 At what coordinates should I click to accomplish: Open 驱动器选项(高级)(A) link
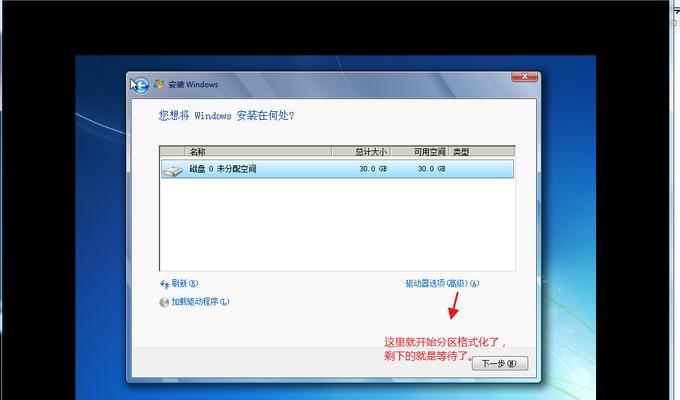[442, 283]
